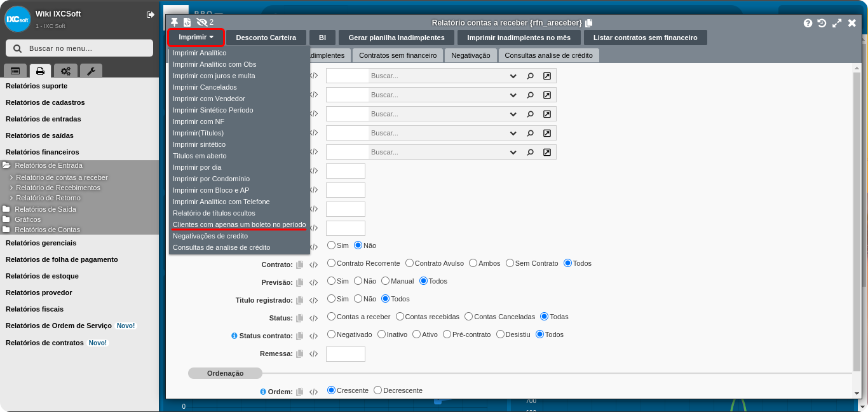Screen dimensions: 868x412
Task: Switch to Contratos sem financeiro tab
Action: [398, 55]
